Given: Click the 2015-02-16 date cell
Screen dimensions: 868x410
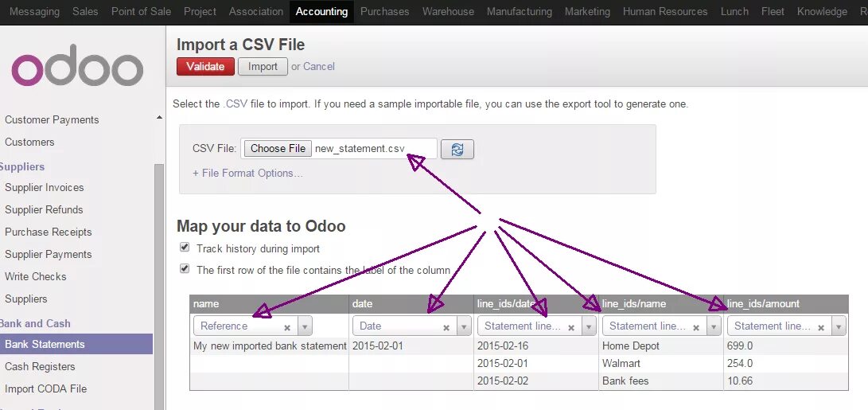Looking at the screenshot, I should (503, 346).
